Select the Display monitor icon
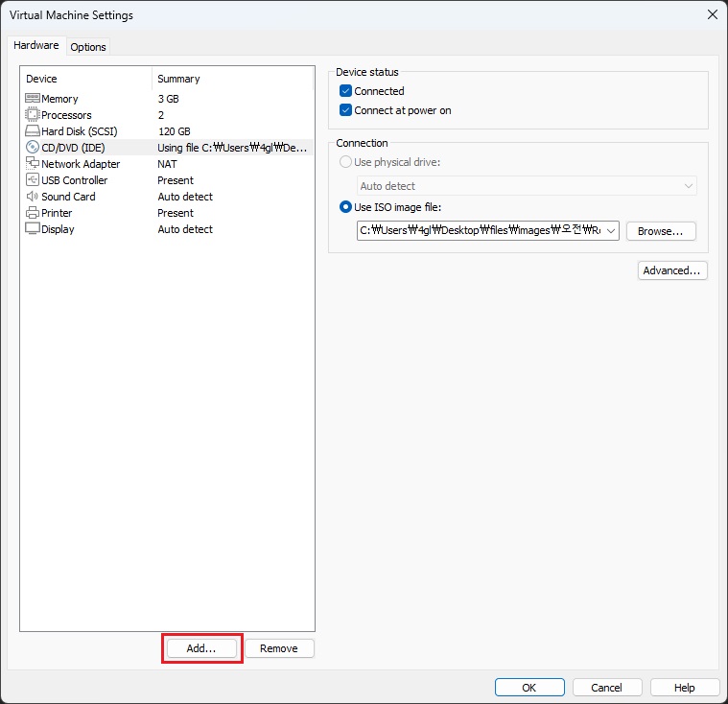The image size is (728, 704). click(33, 228)
